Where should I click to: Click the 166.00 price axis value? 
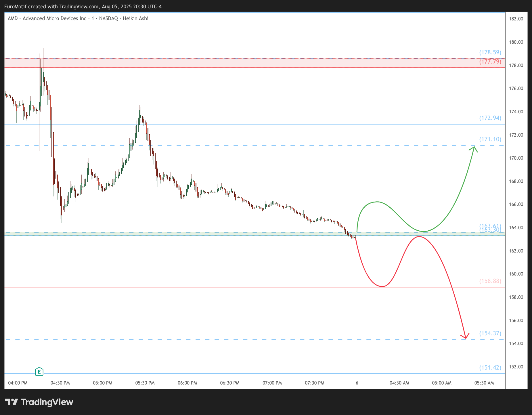pos(516,204)
